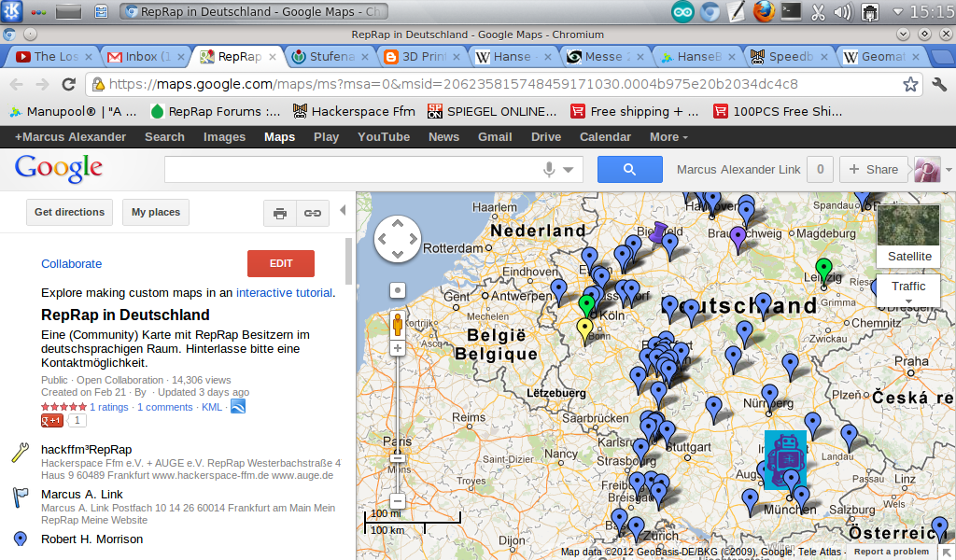Image resolution: width=956 pixels, height=560 pixels.
Task: Open the interactive tutorial link
Action: pos(284,292)
